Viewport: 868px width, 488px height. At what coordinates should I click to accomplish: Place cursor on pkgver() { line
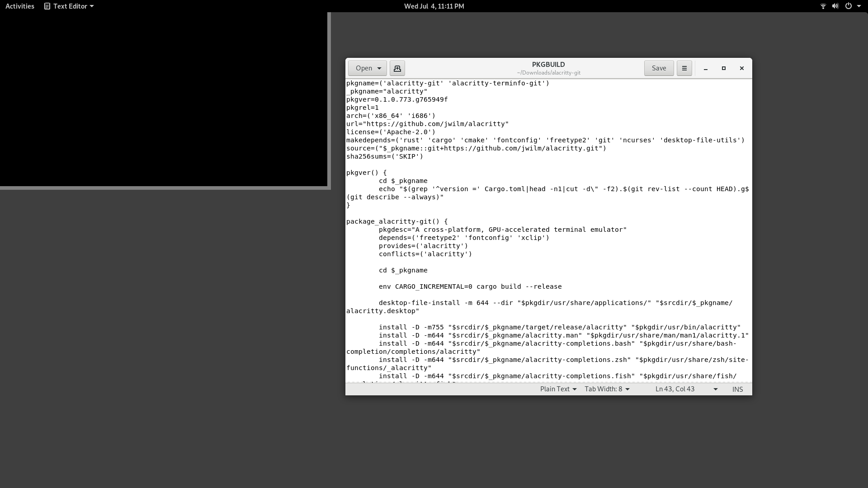click(x=367, y=173)
